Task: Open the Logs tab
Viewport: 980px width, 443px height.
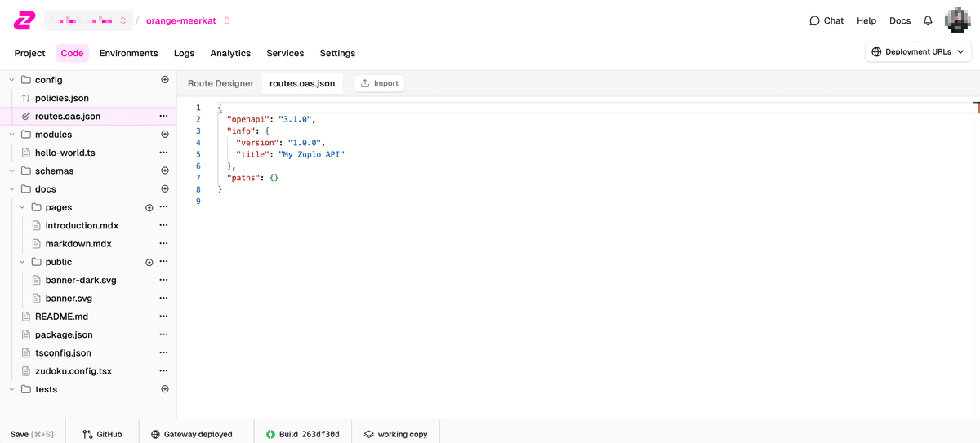Action: (185, 53)
